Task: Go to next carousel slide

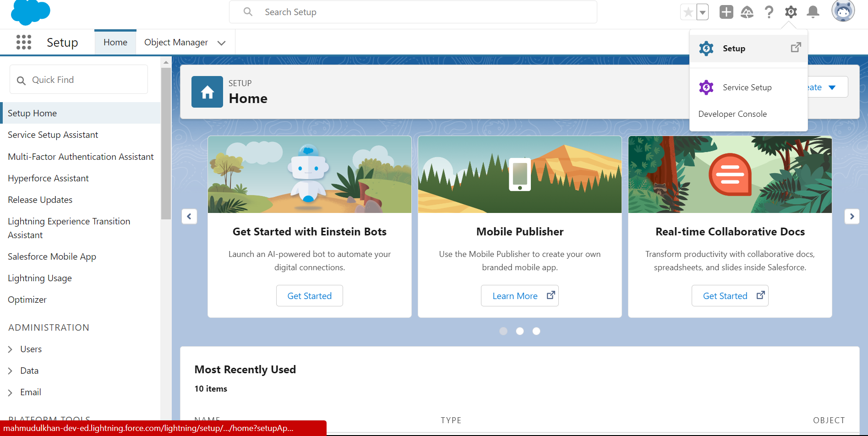Action: (x=852, y=216)
